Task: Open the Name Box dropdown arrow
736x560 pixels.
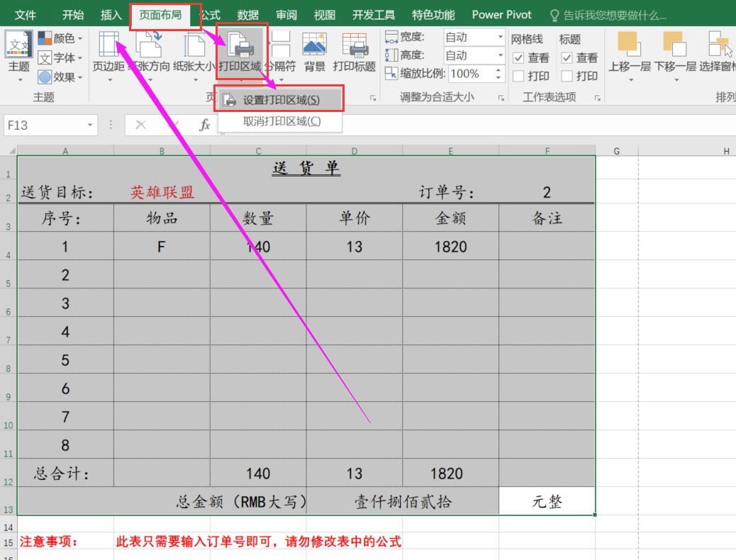Action: (x=90, y=125)
